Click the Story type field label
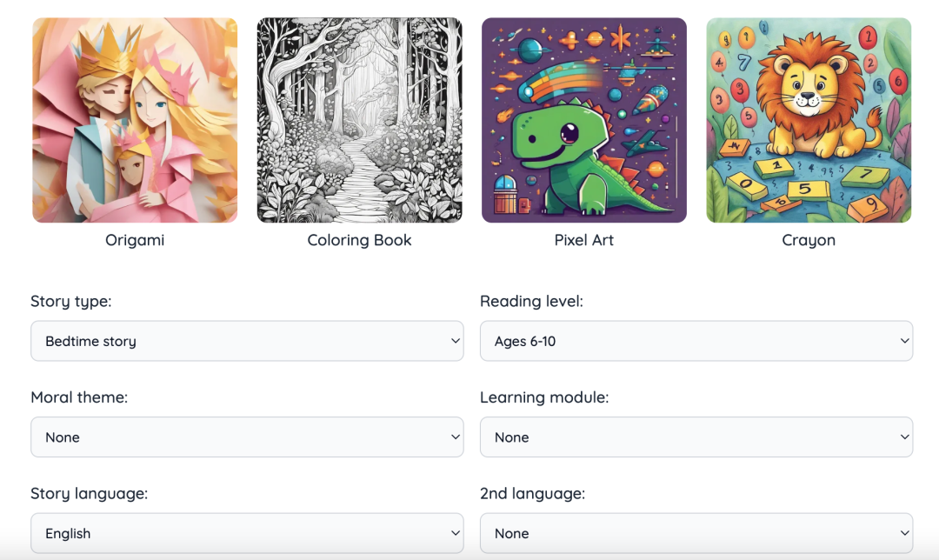This screenshot has height=560, width=939. tap(71, 302)
